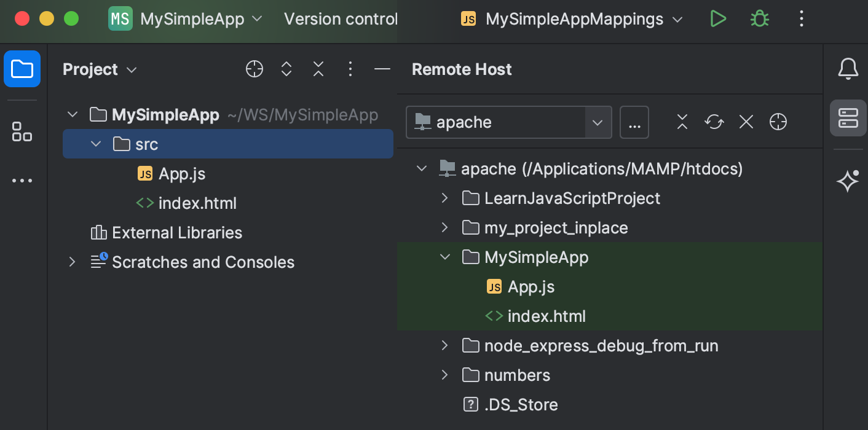Refresh the Remote Host file listing
The image size is (868, 430).
[714, 122]
